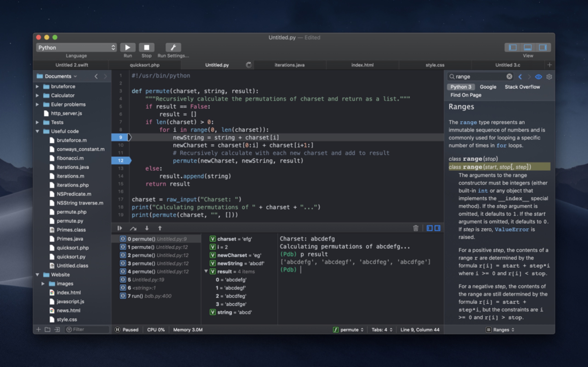Click the Run play button
The width and height of the screenshot is (588, 367).
(127, 47)
